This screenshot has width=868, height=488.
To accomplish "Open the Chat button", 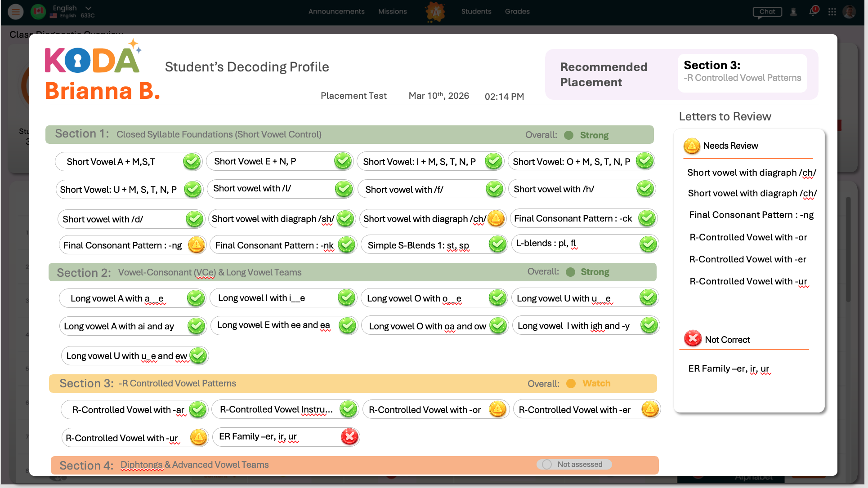I will (x=767, y=12).
